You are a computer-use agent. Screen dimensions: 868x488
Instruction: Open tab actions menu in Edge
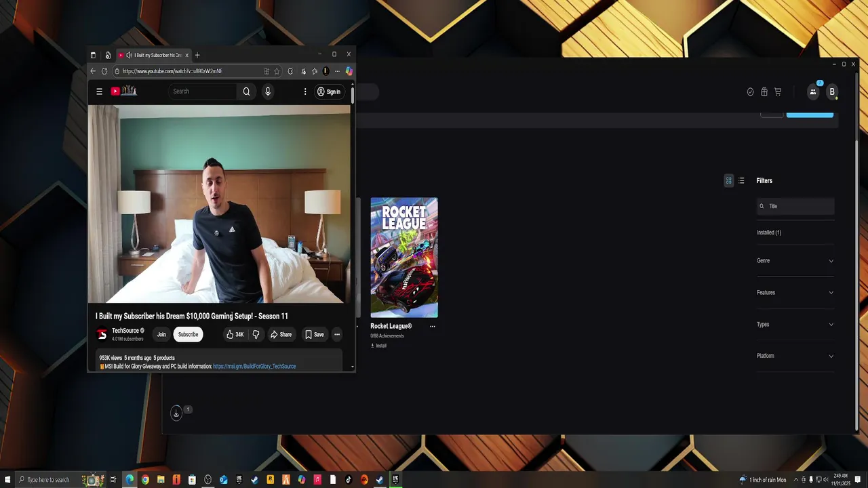pyautogui.click(x=93, y=55)
